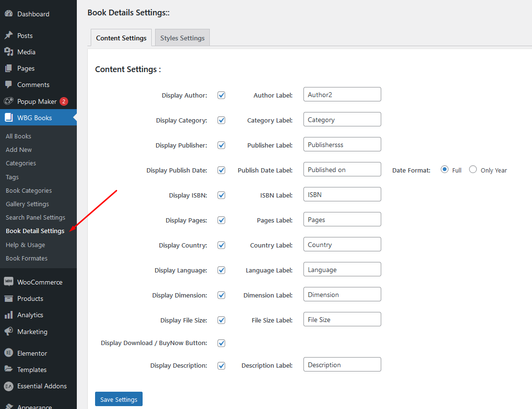Open the Tags submenu item
The width and height of the screenshot is (532, 409).
pyautogui.click(x=12, y=177)
